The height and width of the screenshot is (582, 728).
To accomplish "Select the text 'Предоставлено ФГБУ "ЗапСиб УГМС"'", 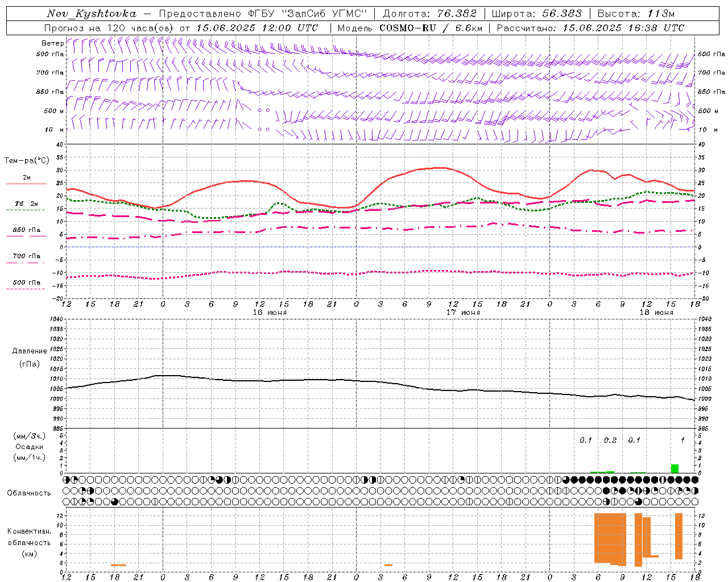I will pyautogui.click(x=263, y=14).
